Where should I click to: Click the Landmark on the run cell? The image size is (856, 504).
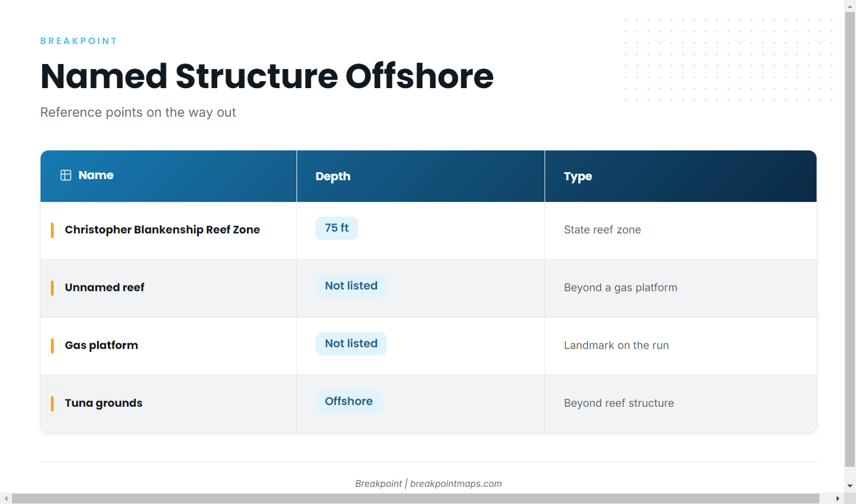click(x=681, y=346)
